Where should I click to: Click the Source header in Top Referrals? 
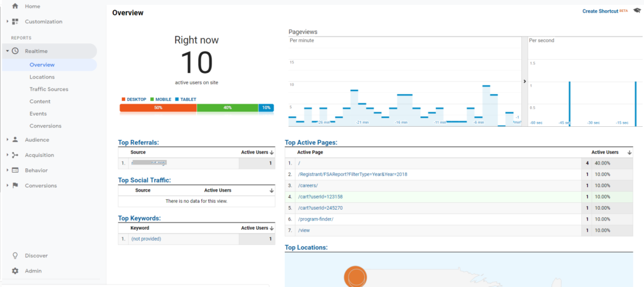[x=138, y=152]
